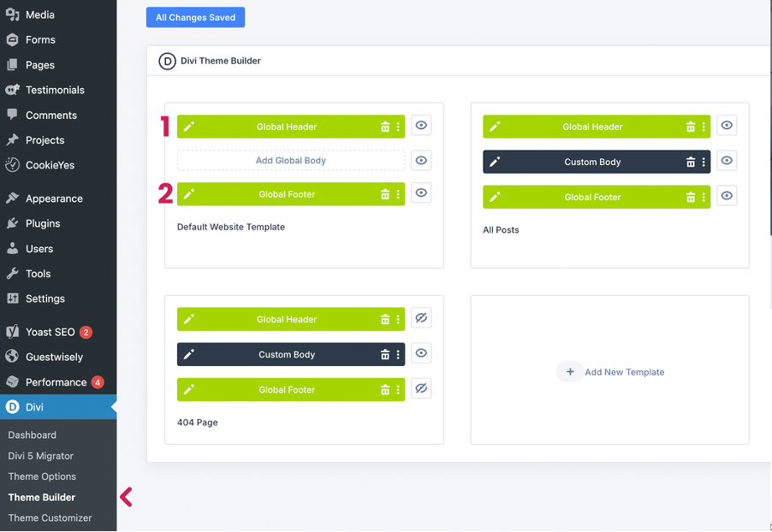Screen dimensions: 772x532
Task: Delete Global Header in 404 Page template
Action: [385, 319]
